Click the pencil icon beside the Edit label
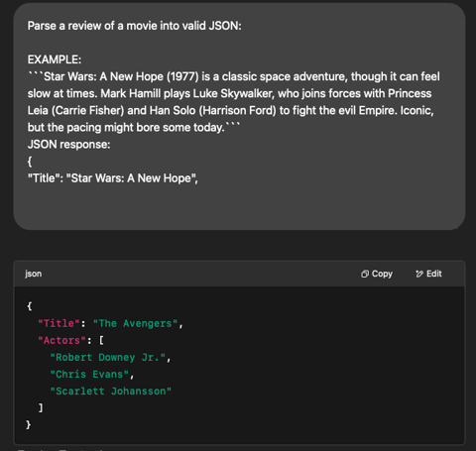This screenshot has height=451, width=476. (419, 274)
